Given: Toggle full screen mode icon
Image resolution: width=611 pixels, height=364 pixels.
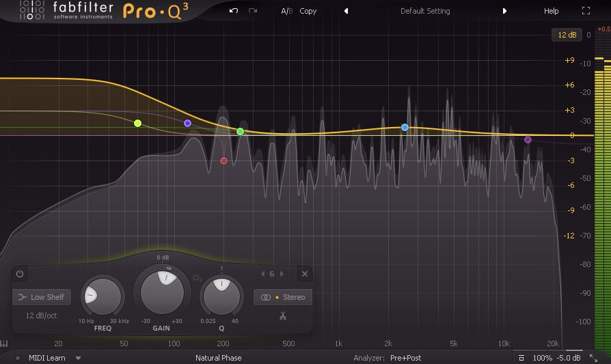Looking at the screenshot, I should [x=586, y=11].
